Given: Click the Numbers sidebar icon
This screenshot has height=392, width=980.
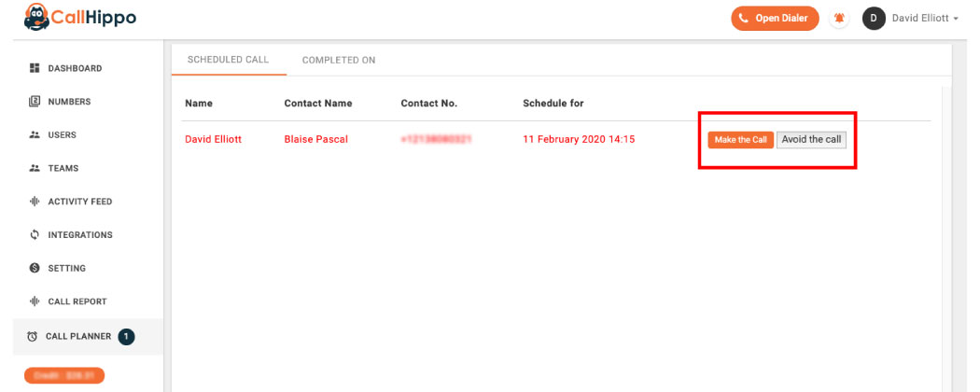Looking at the screenshot, I should tap(35, 102).
